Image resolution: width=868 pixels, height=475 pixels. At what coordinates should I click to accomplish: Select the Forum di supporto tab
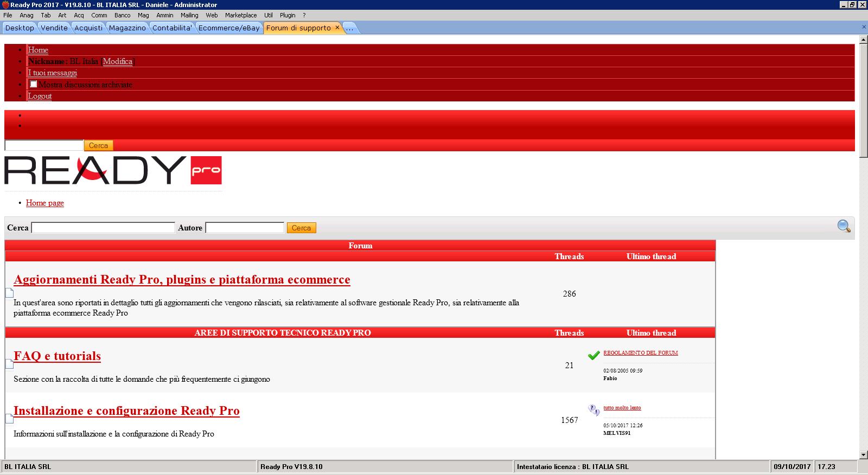coord(298,28)
